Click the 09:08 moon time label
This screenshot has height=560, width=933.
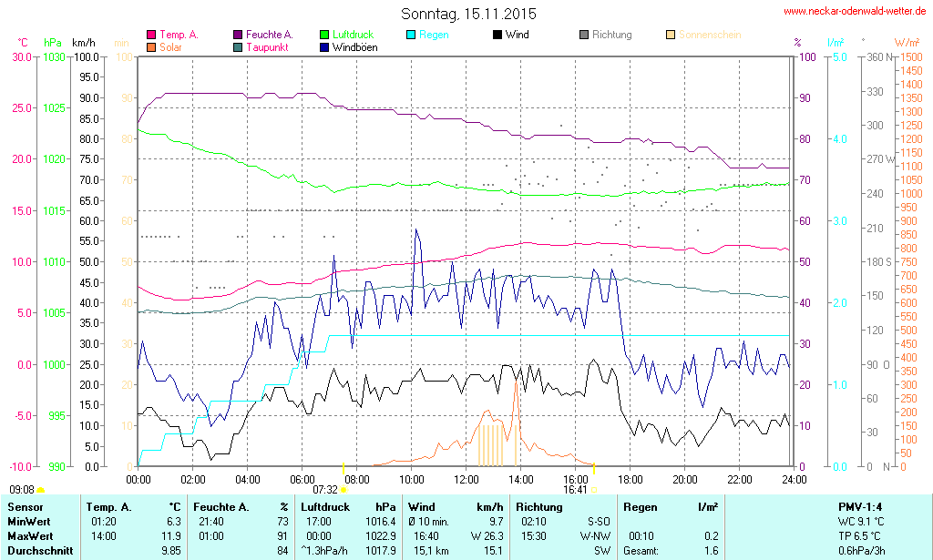[x=22, y=489]
